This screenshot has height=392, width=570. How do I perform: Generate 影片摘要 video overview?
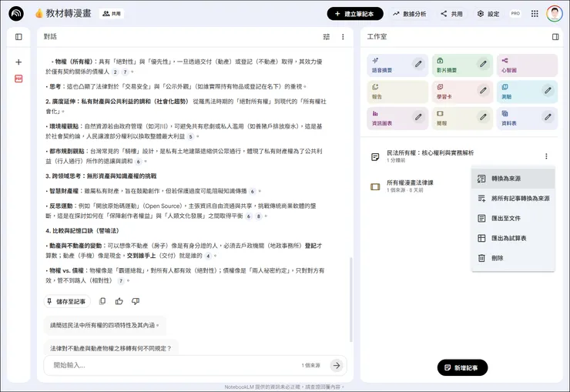click(x=461, y=65)
